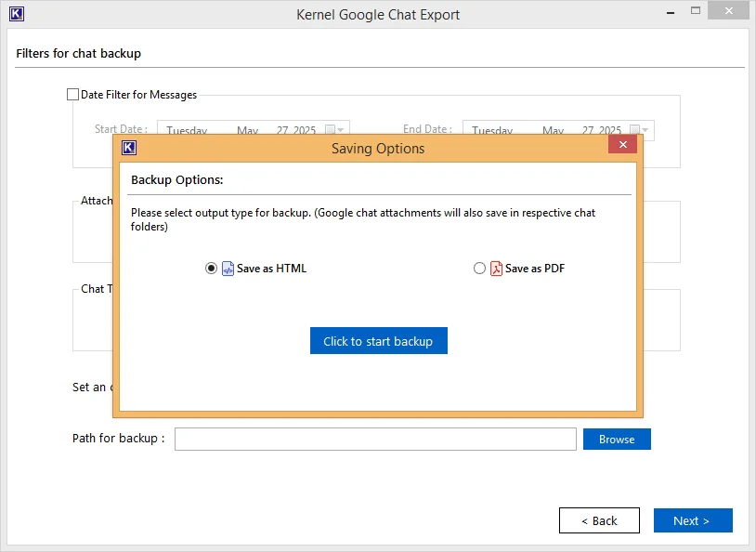Proceed with the Next button

click(x=693, y=520)
